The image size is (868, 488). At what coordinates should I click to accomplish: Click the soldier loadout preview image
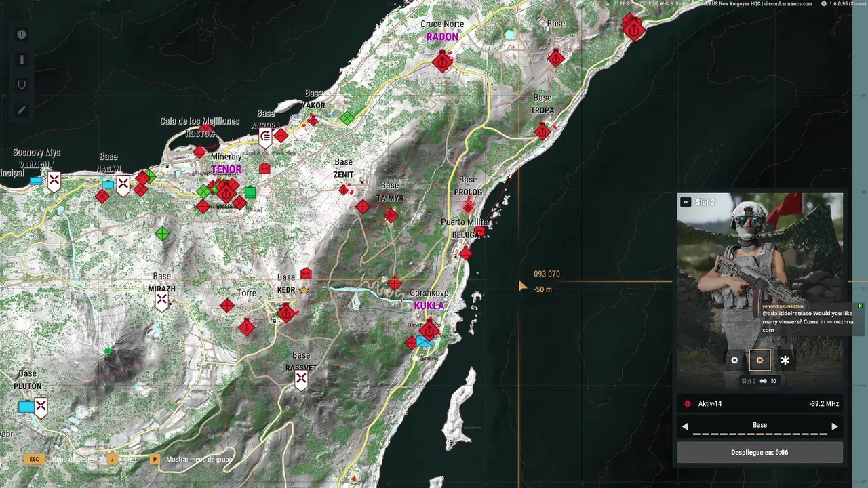pyautogui.click(x=759, y=290)
